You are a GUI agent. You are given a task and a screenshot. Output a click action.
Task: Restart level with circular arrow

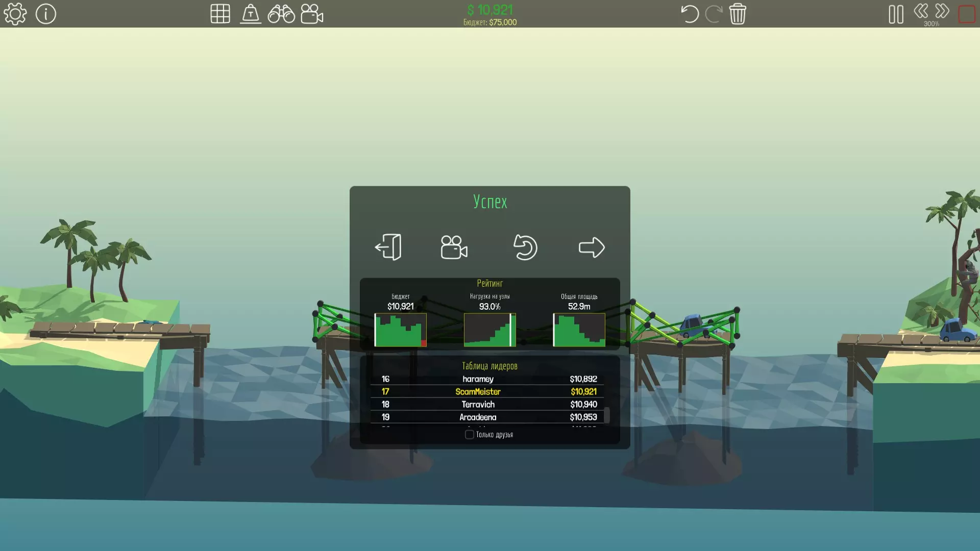click(x=525, y=247)
